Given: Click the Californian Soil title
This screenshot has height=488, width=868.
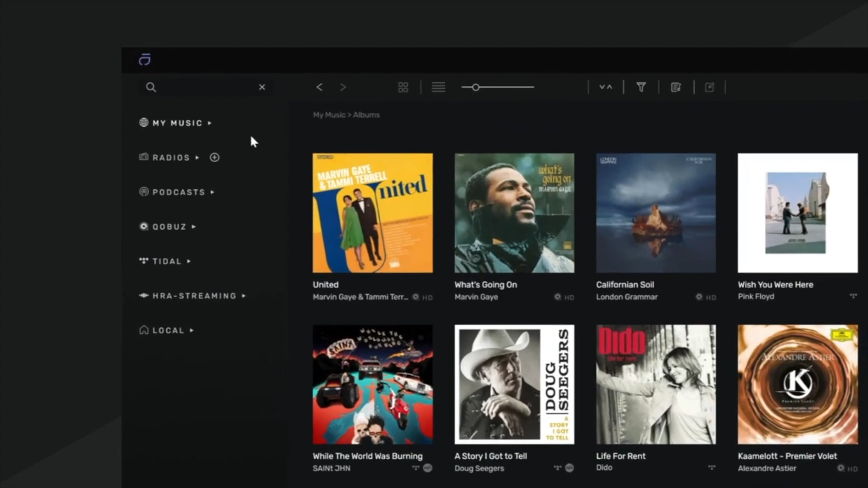Looking at the screenshot, I should pos(625,285).
